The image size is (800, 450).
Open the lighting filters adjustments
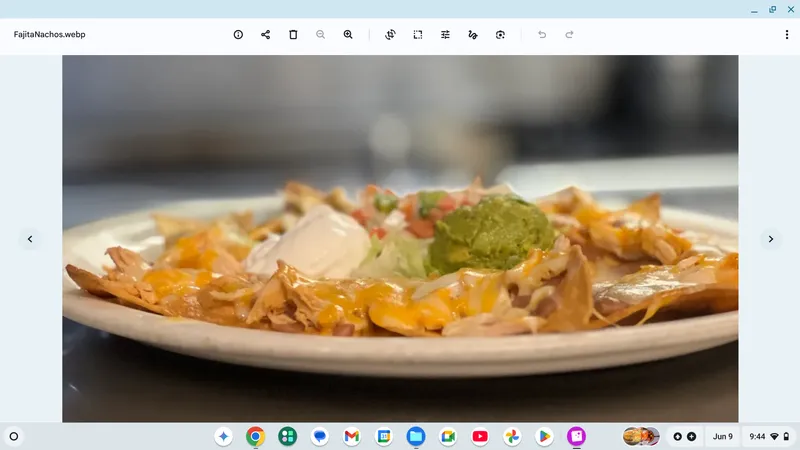(445, 35)
